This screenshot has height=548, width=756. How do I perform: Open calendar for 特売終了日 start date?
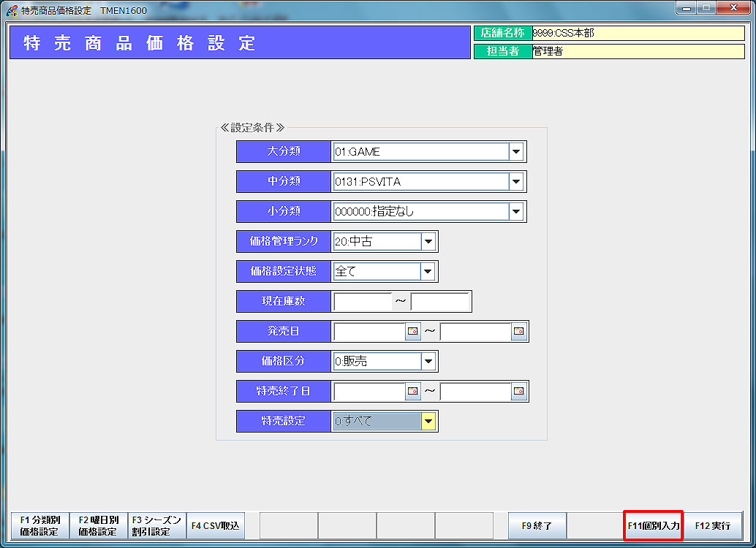[x=412, y=391]
